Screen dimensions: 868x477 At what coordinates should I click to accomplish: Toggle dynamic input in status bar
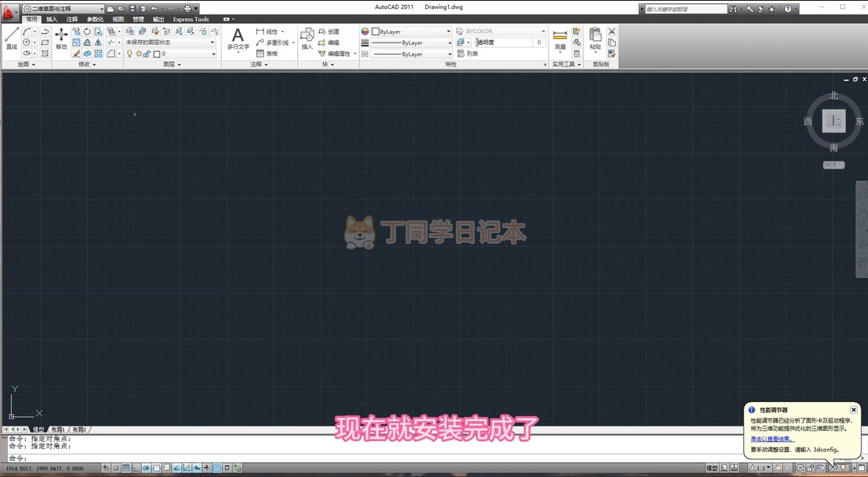click(x=196, y=468)
